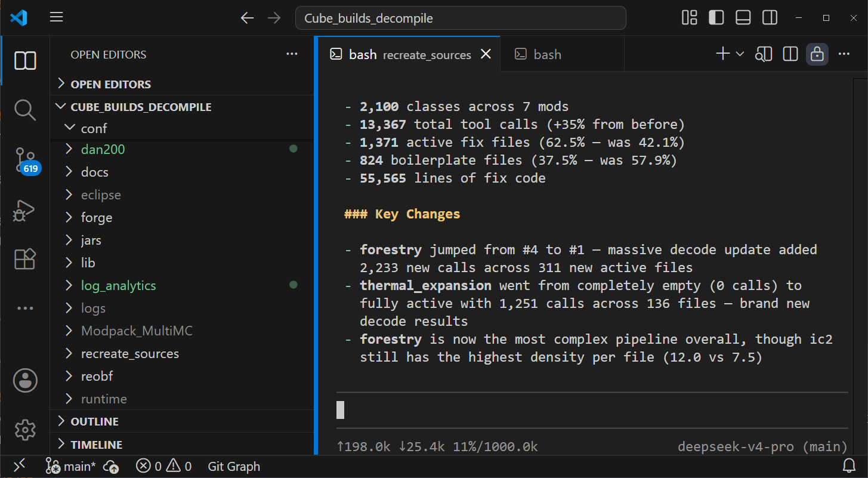Toggle the primary side bar

coord(716,18)
